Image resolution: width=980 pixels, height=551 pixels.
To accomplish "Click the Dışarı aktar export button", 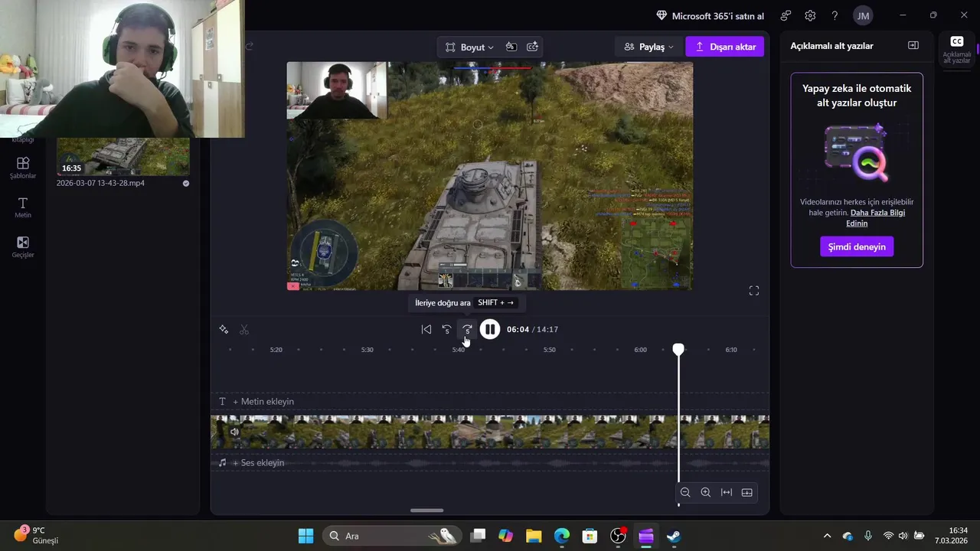I will (725, 47).
